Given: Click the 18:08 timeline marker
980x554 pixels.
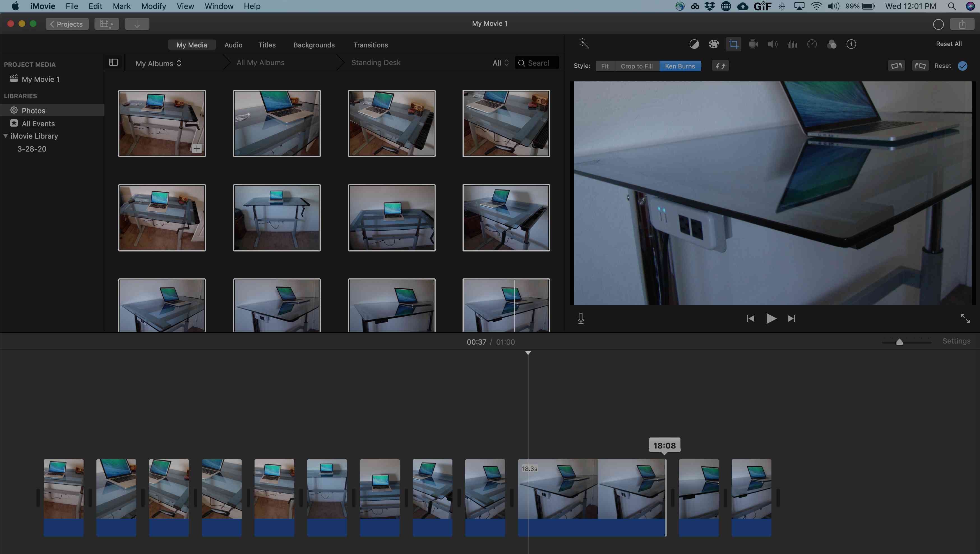Looking at the screenshot, I should click(664, 445).
